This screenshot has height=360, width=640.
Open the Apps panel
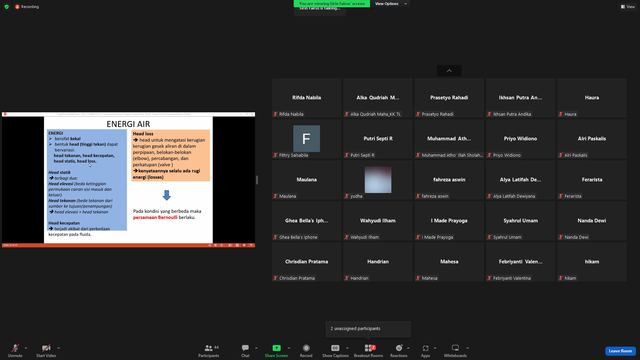(x=425, y=350)
